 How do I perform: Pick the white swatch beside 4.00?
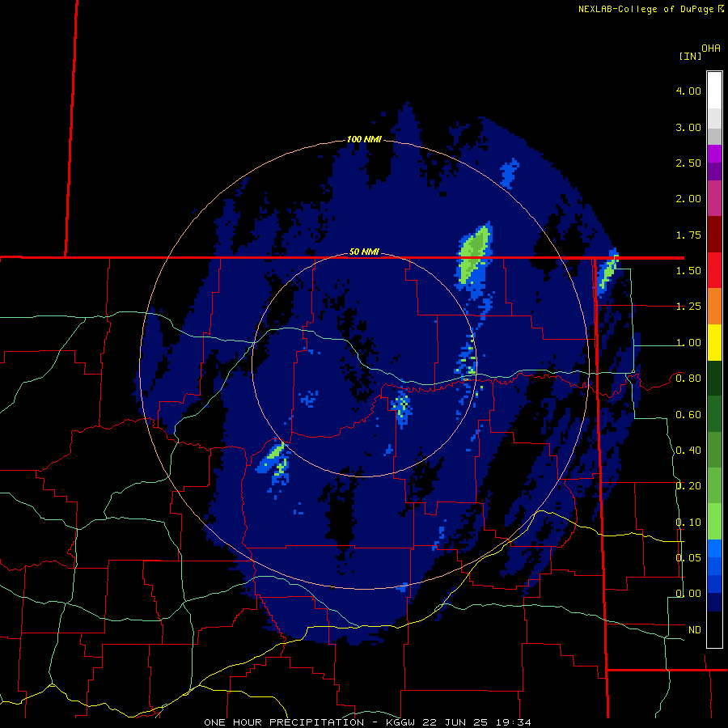pos(714,91)
